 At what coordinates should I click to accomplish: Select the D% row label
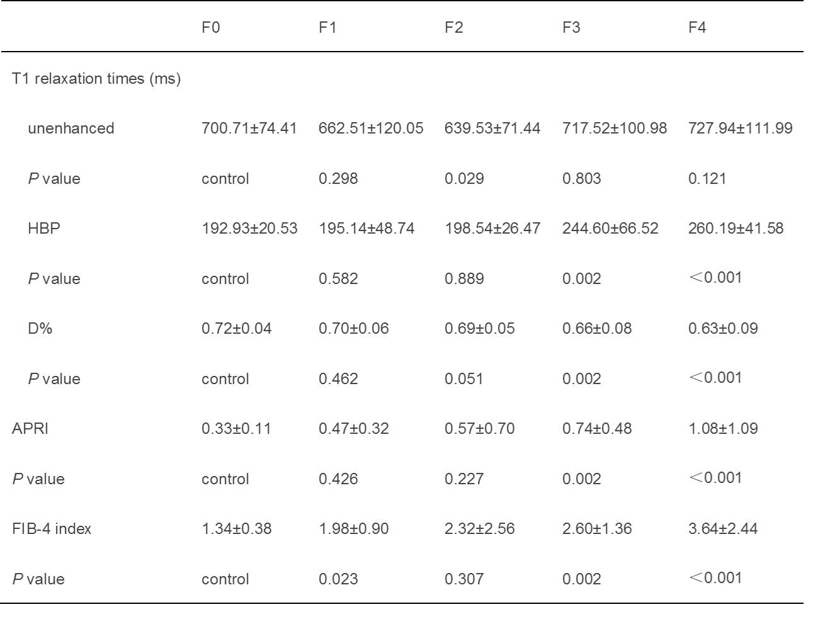click(x=40, y=328)
